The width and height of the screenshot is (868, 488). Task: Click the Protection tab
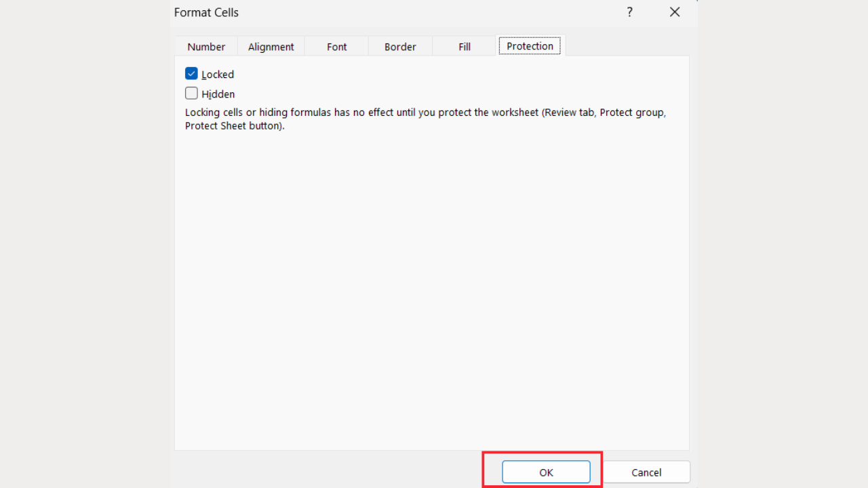click(x=530, y=46)
